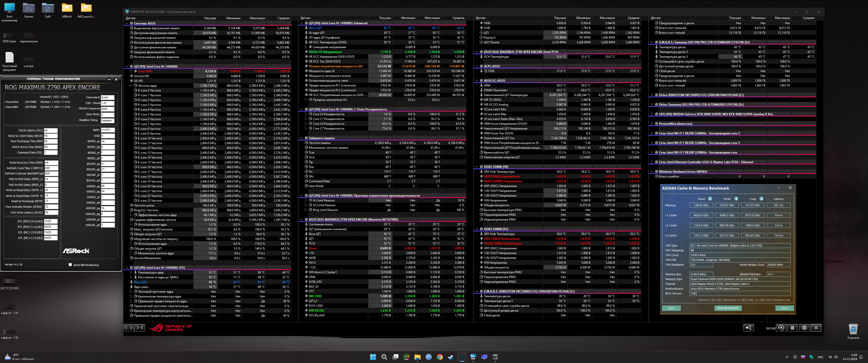Screen dimensions: 868x363
Task: Expand the GPU NVIDIA GeForce RTX 4080 SUPER group
Action: [x=652, y=114]
